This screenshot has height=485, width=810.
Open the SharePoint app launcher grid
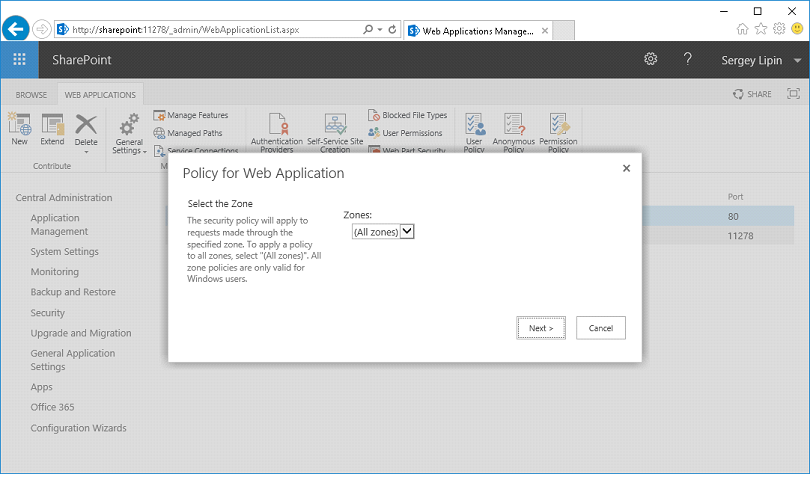19,59
